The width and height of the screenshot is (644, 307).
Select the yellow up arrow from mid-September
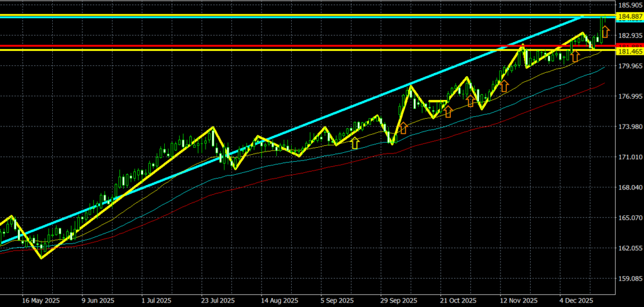click(355, 143)
